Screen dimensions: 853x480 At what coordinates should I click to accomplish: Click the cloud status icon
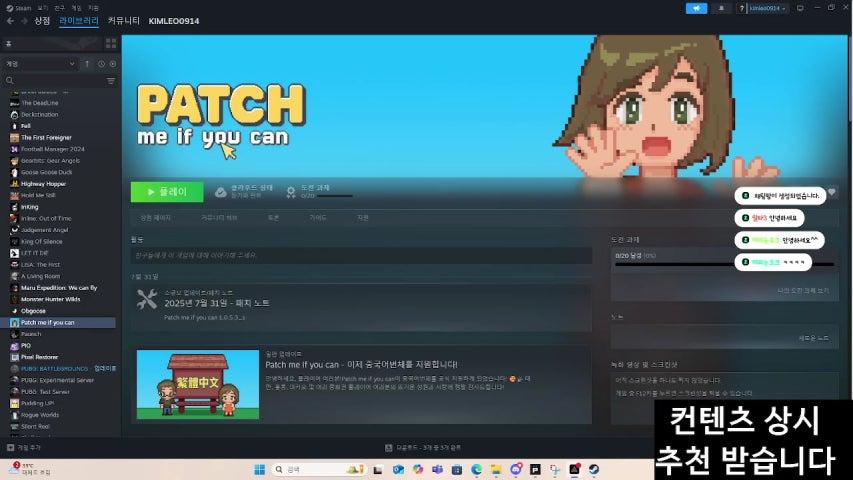(x=220, y=192)
